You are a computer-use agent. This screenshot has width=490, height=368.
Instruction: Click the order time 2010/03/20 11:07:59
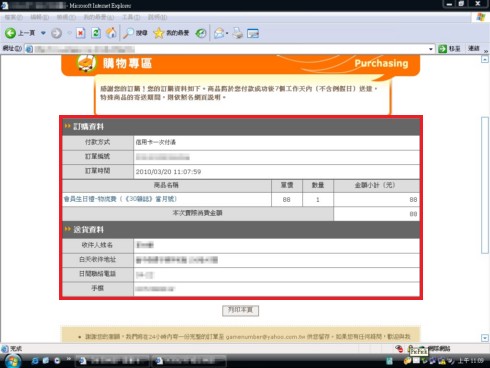pos(168,172)
